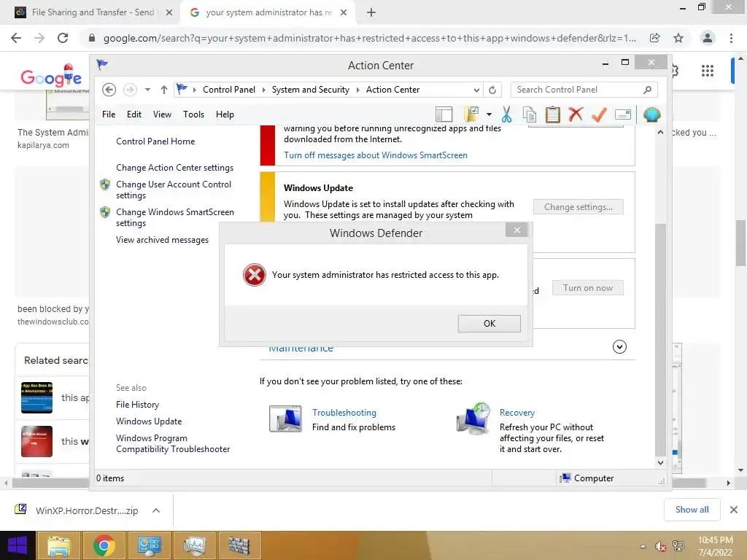The height and width of the screenshot is (560, 747).
Task: Open the Recovery link
Action: pyautogui.click(x=517, y=413)
